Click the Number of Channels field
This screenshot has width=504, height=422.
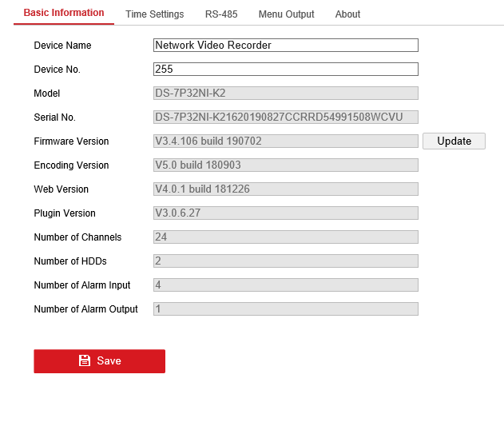pos(285,237)
